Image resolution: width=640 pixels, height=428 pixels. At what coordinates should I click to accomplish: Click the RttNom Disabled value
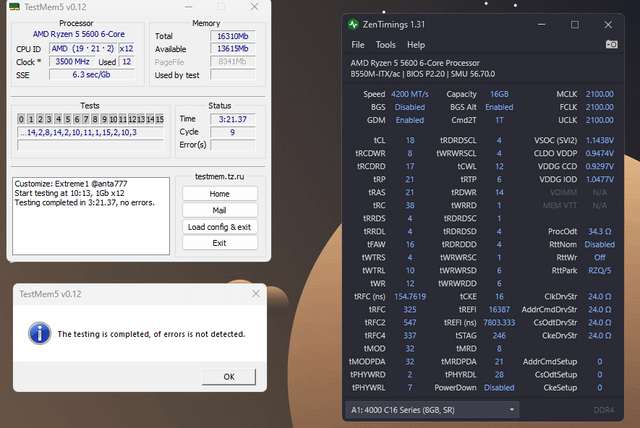[600, 244]
